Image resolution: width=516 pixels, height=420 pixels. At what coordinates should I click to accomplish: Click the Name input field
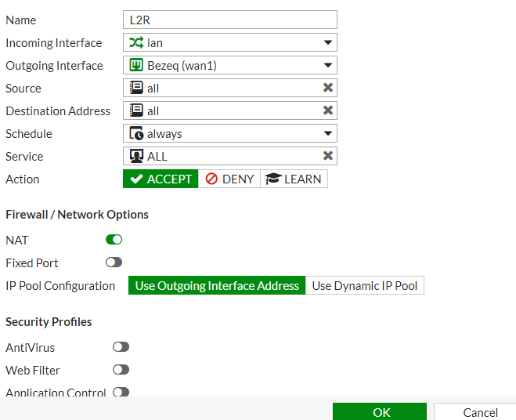coord(229,20)
